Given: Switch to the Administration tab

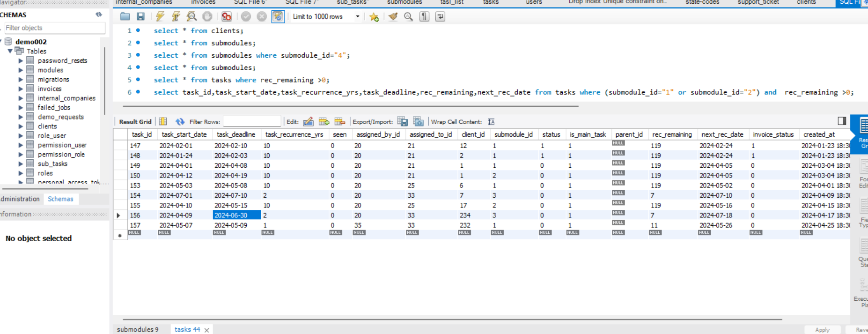Looking at the screenshot, I should coord(20,199).
